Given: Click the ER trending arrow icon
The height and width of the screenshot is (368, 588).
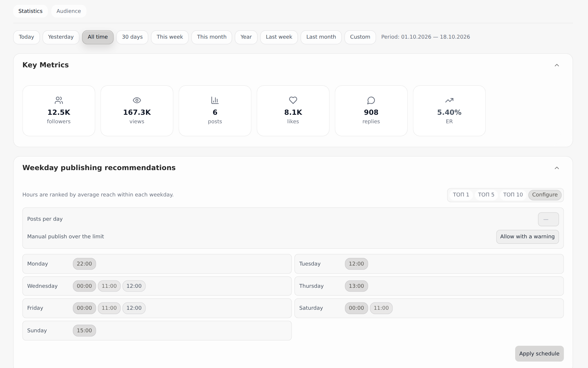Looking at the screenshot, I should coord(449,100).
